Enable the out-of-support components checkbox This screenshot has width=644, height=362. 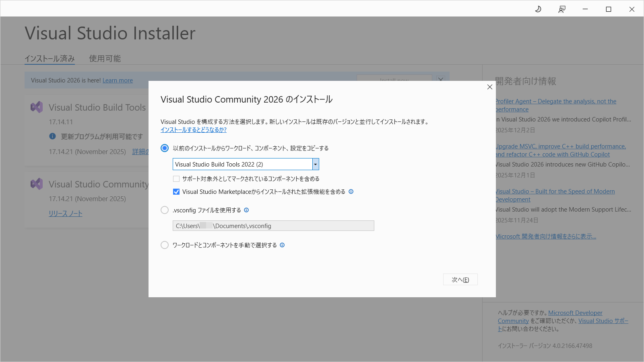point(176,179)
